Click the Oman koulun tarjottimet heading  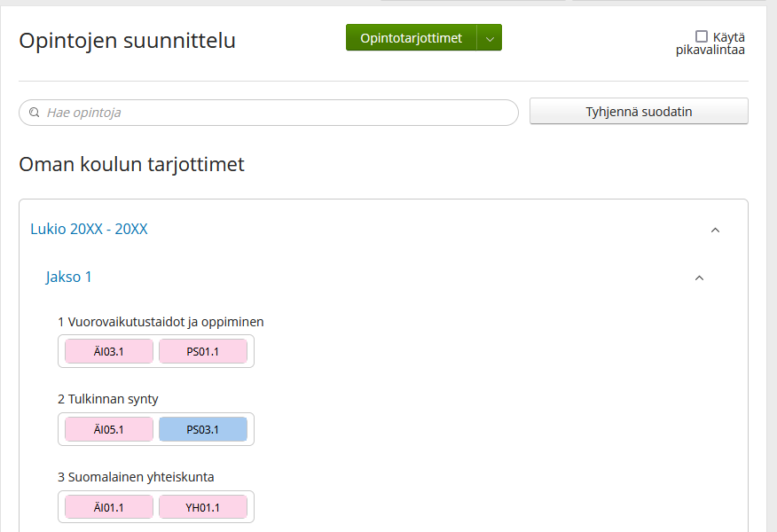point(132,164)
